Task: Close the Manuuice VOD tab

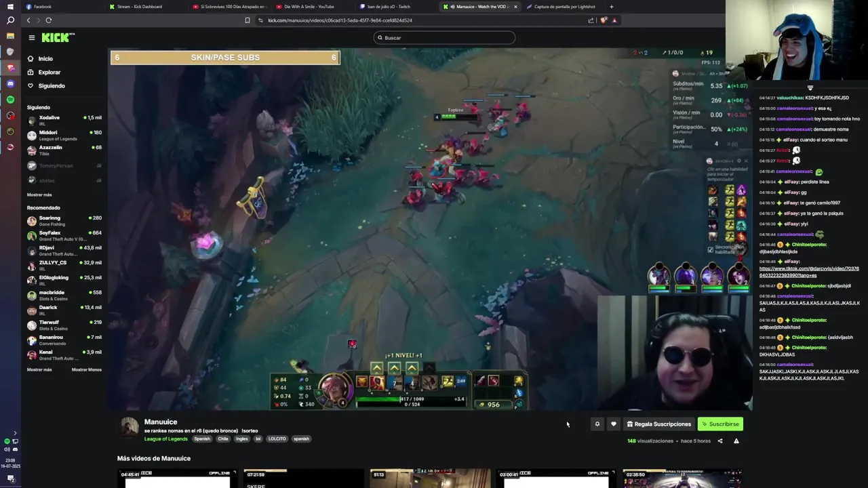Action: pos(515,7)
